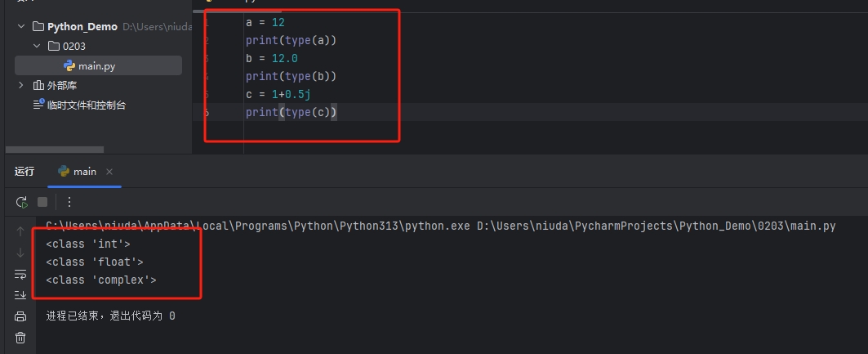Click the external libraries icon

(x=38, y=86)
